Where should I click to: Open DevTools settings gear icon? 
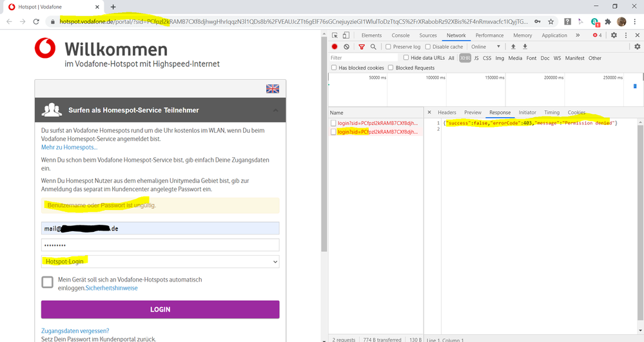[614, 35]
